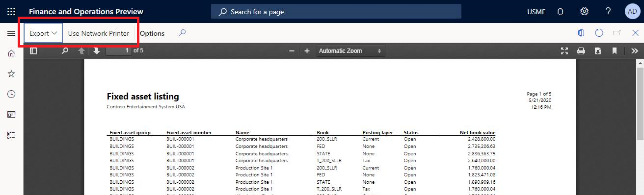This screenshot has height=195, width=644.
Task: Click Page 1 of 5 header text
Action: (539, 94)
